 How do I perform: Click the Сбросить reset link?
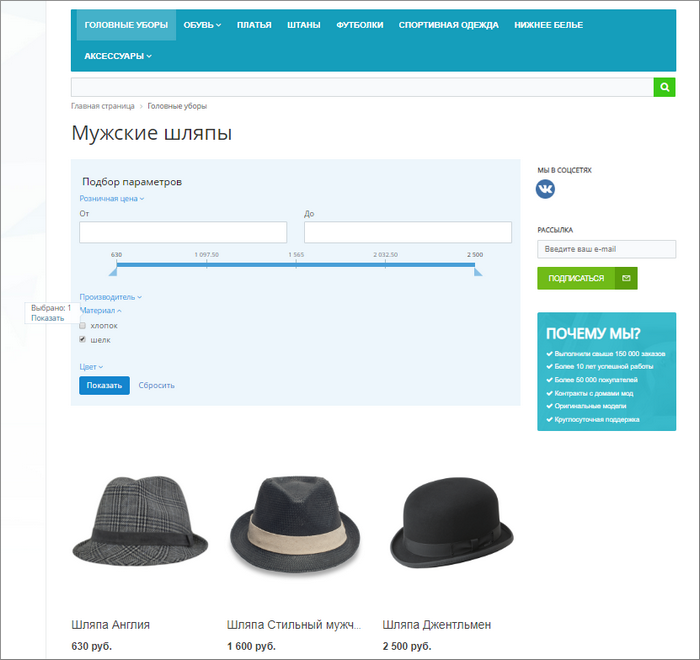156,385
